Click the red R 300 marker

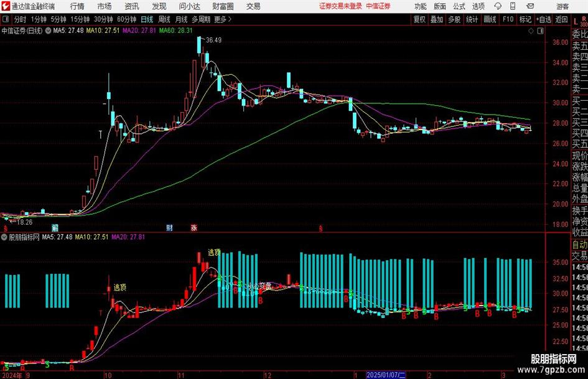coord(584,21)
